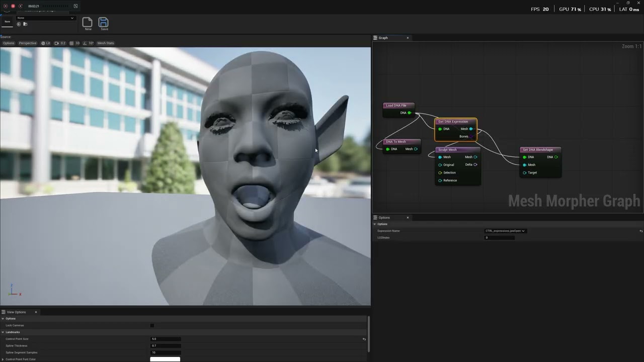
Task: Click the DNA output pin of Set DNA Blendshape
Action: point(556,157)
